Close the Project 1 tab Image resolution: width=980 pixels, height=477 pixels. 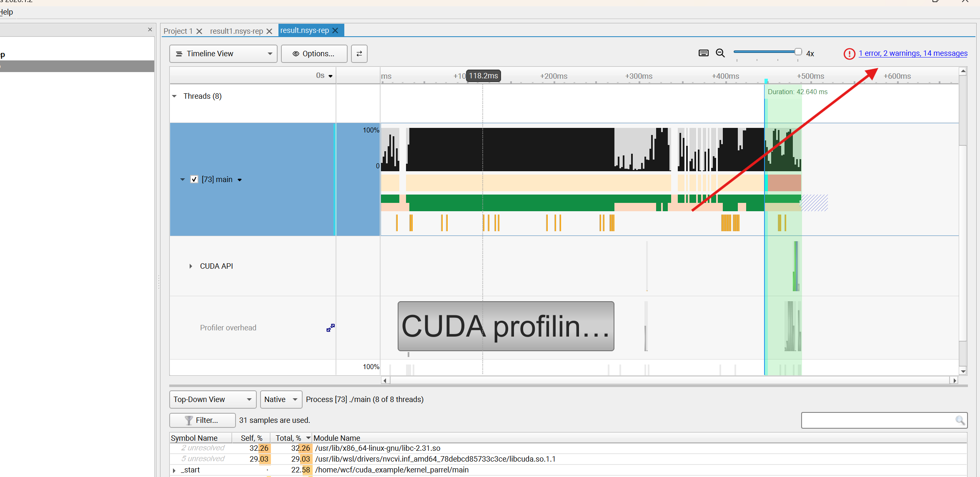pos(199,31)
